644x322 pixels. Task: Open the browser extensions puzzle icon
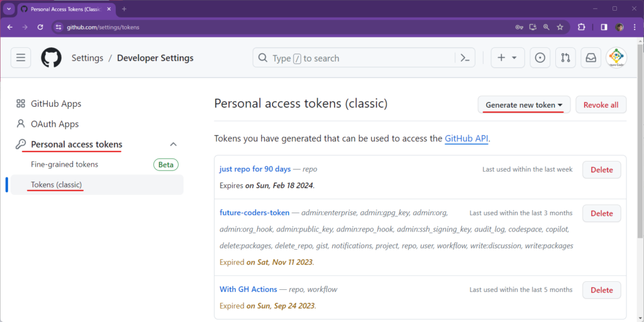coord(581,27)
